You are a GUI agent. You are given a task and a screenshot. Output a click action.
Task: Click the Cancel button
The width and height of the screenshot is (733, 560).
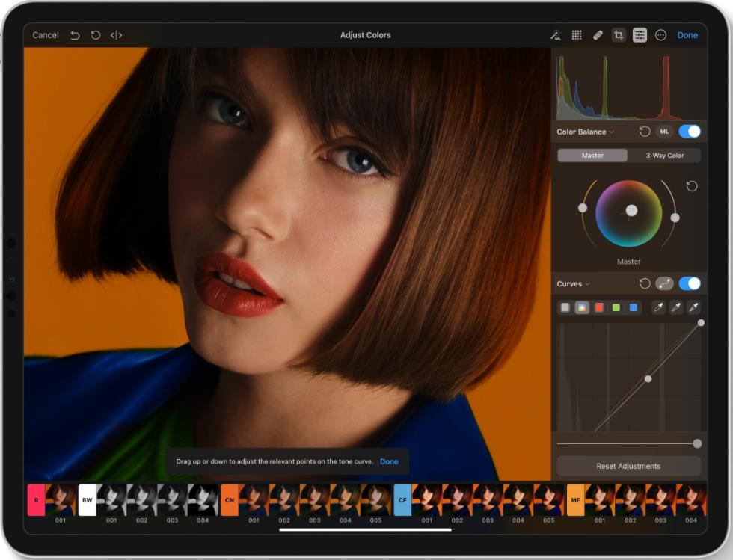tap(46, 35)
